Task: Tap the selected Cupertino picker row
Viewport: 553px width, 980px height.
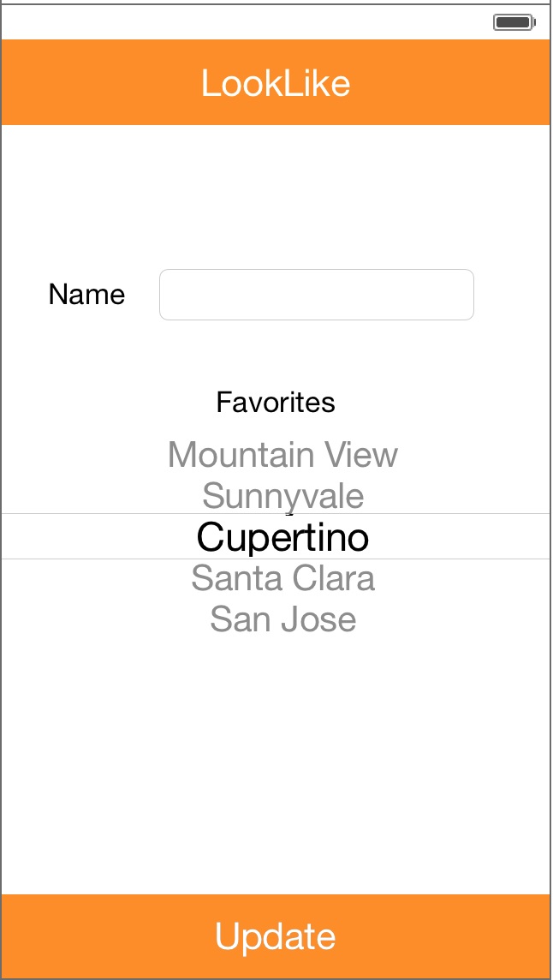Action: coord(282,537)
